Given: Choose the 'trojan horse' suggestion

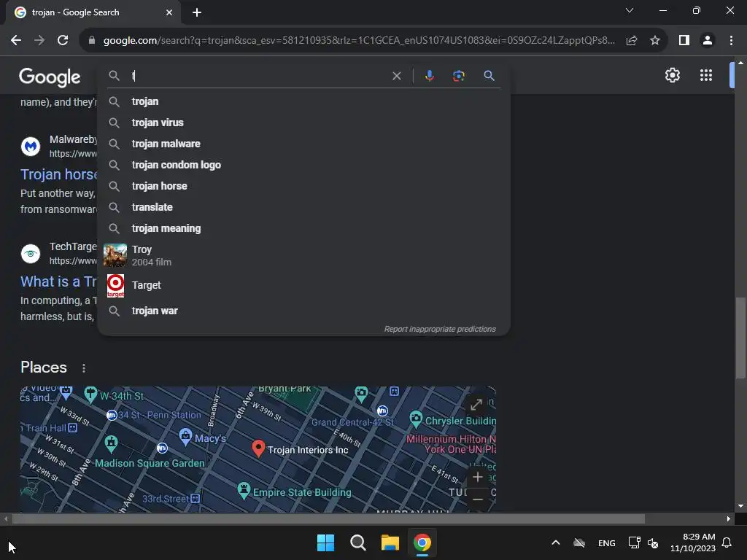Looking at the screenshot, I should 303,186.
